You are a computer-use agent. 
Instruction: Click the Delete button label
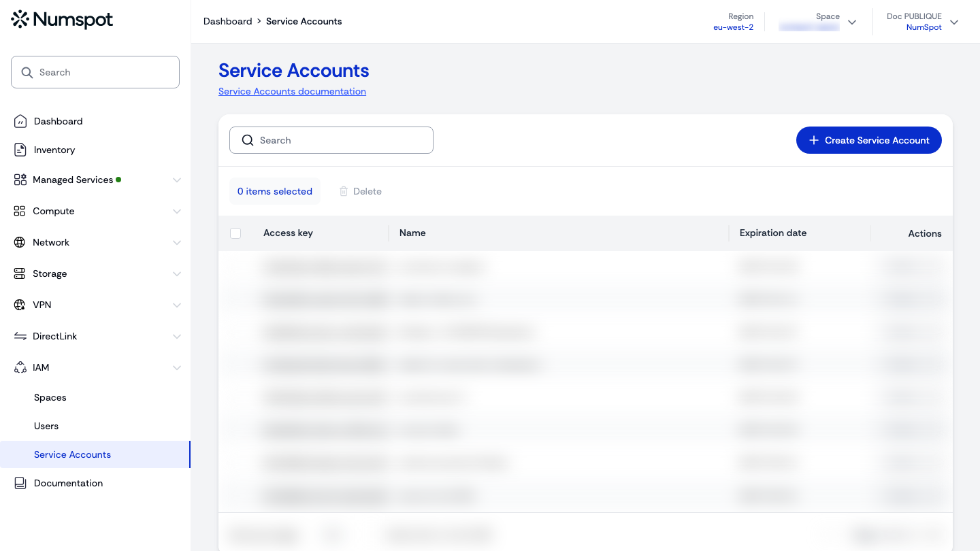(367, 191)
